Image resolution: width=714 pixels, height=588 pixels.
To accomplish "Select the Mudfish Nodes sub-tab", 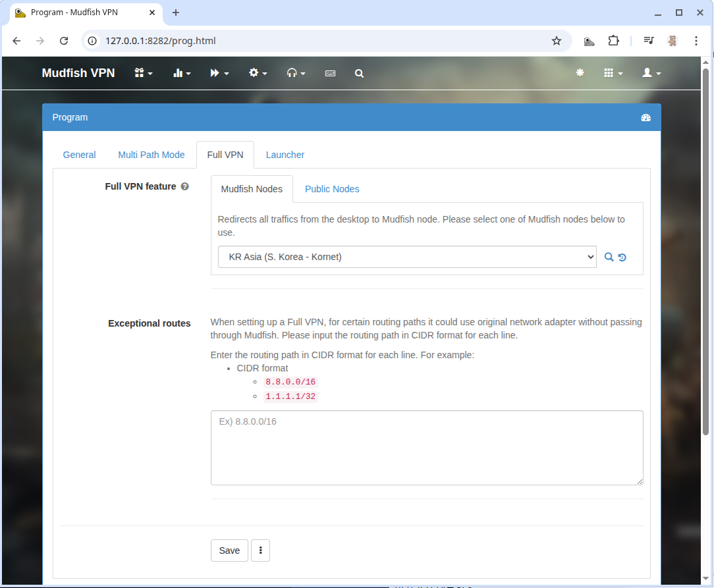I will click(x=252, y=189).
